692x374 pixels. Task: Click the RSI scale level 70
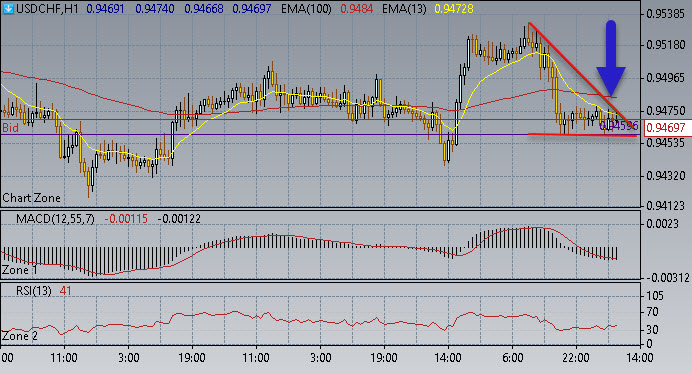652,312
